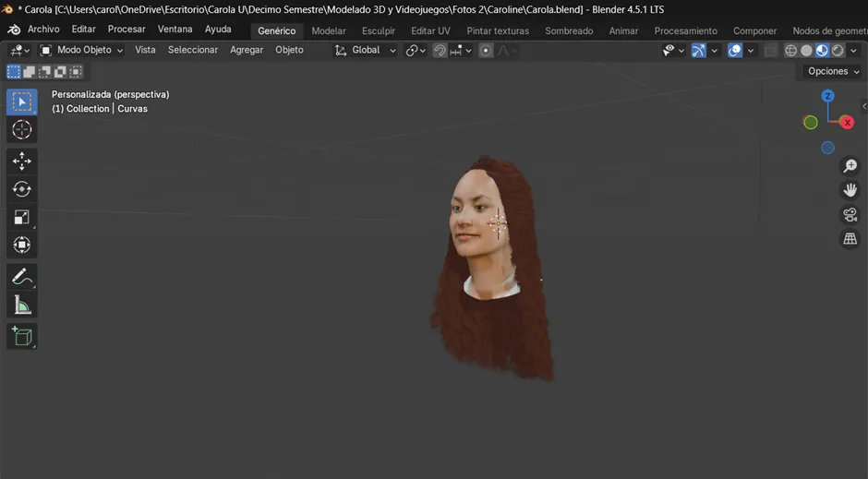Switch to Sombreado workspace tab
Viewport: 868px width, 479px height.
pos(569,31)
